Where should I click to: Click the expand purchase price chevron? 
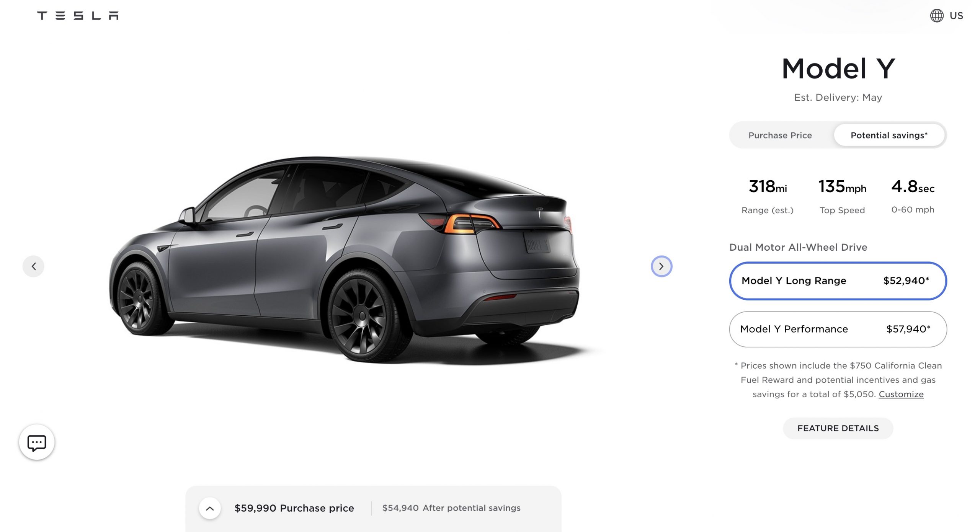click(210, 508)
